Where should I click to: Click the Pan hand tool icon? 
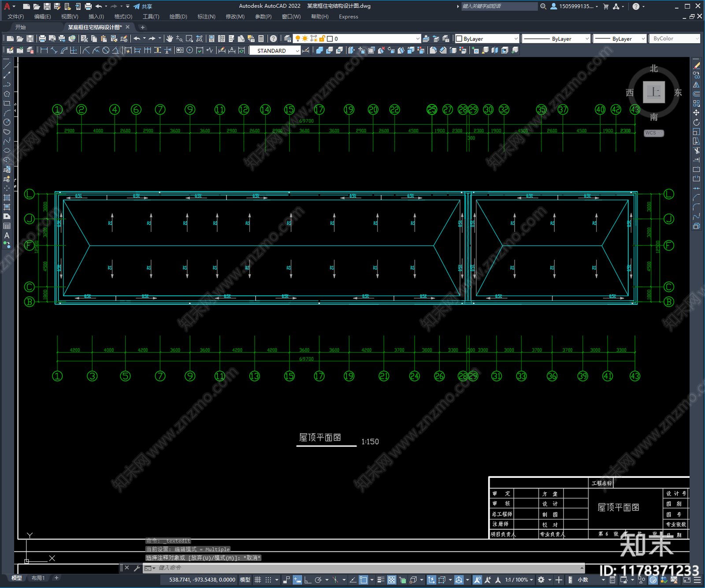click(x=170, y=39)
